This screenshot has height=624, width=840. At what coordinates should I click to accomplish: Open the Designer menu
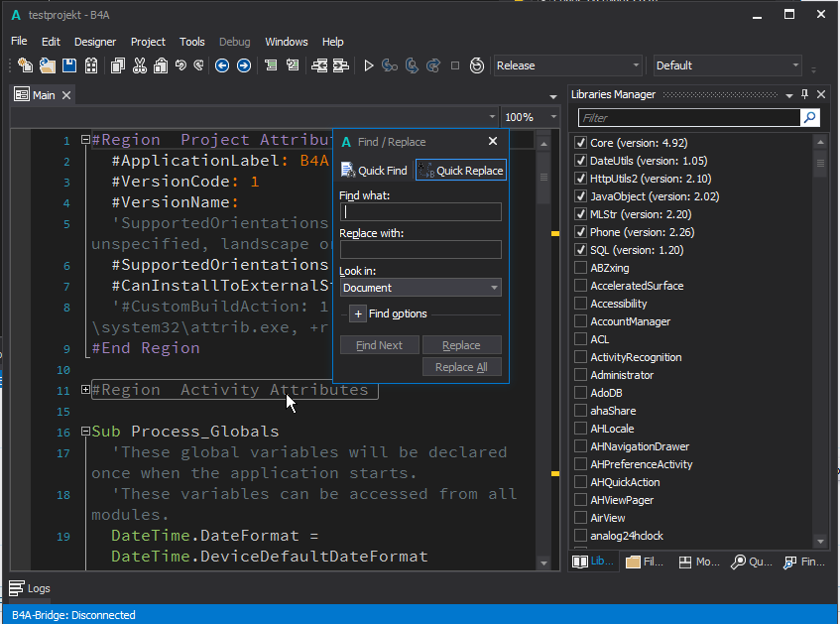coord(95,42)
